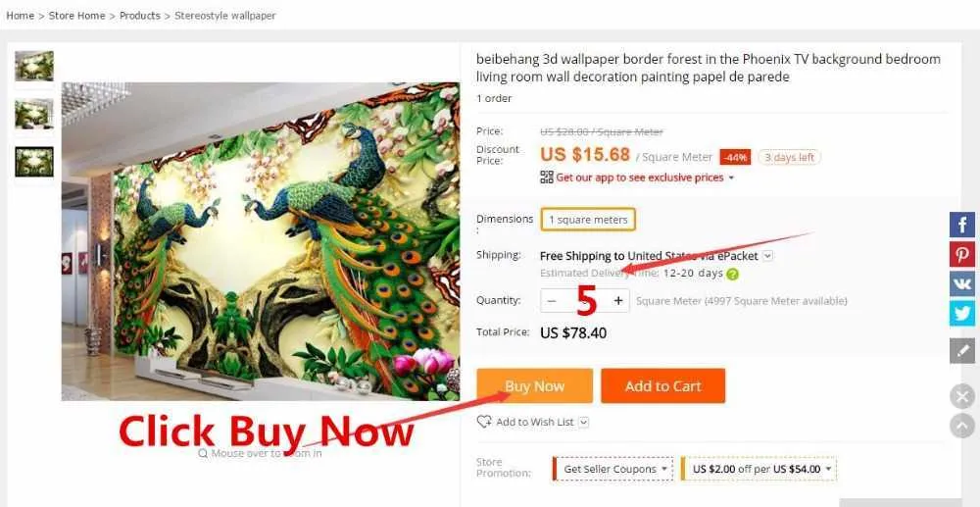This screenshot has width=980, height=507.
Task: Decrease quantity with the minus button
Action: pos(551,301)
